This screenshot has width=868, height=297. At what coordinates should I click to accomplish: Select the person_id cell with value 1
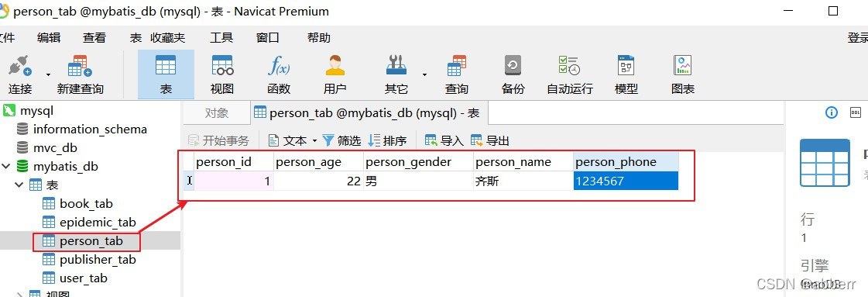(234, 181)
